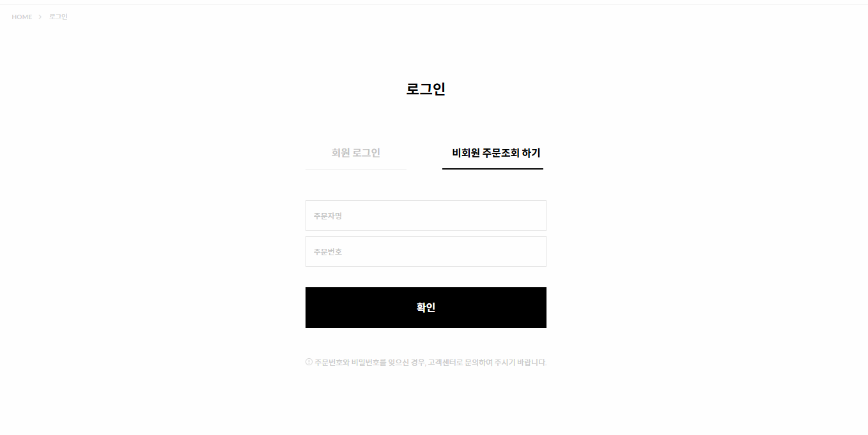Click the breadcrumb chevron separator after HOME
868x435 pixels.
coord(40,17)
